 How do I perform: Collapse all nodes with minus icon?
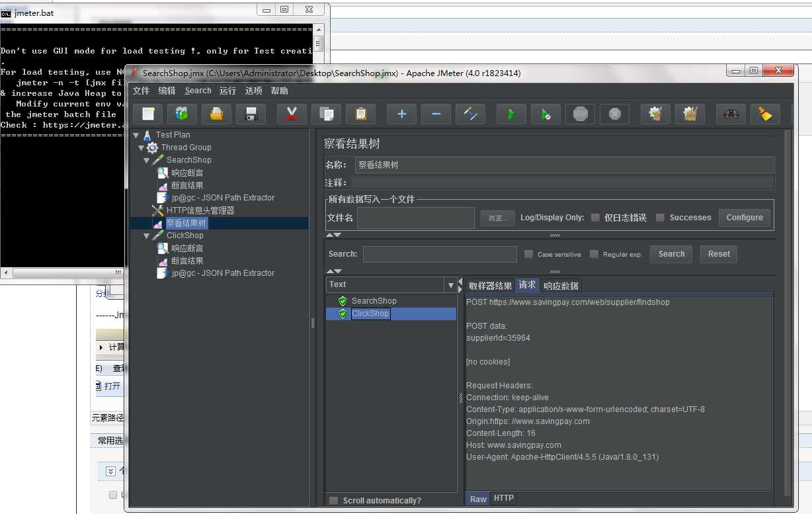(x=436, y=114)
